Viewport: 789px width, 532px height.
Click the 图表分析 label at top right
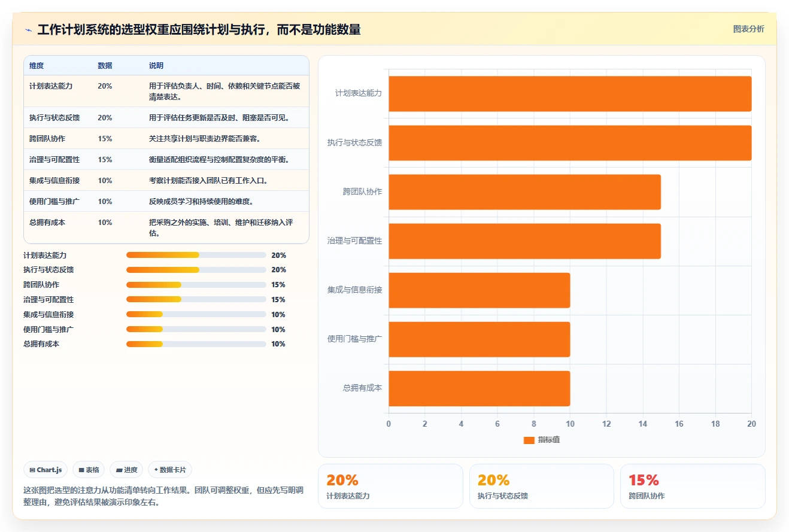pyautogui.click(x=748, y=29)
